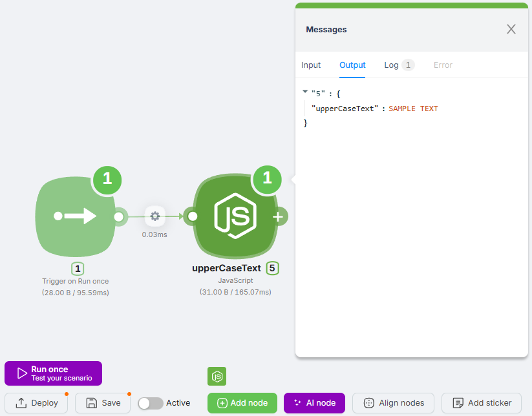Close the Messages panel
The width and height of the screenshot is (532, 416).
tap(511, 29)
